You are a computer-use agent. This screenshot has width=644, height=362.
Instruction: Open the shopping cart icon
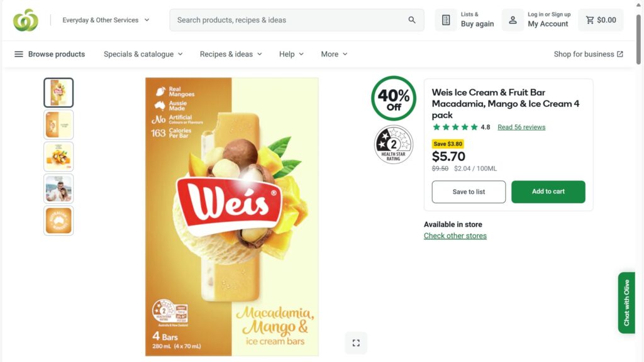click(590, 20)
